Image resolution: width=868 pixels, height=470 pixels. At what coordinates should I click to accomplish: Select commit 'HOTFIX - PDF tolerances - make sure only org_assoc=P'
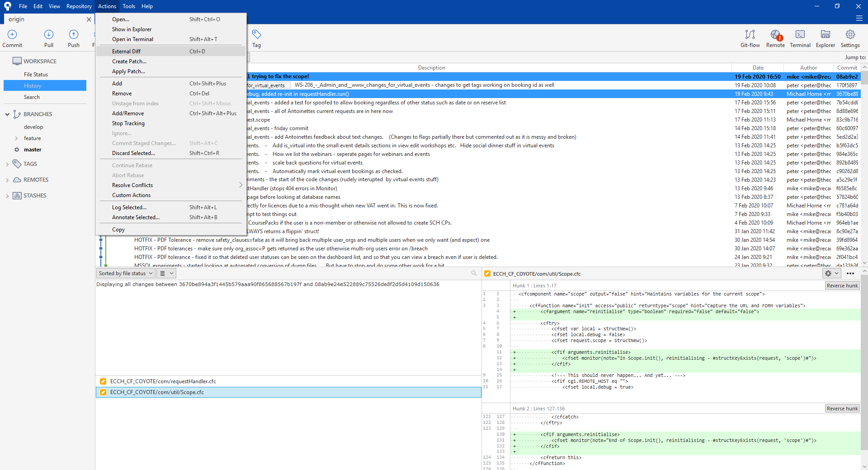(x=281, y=249)
